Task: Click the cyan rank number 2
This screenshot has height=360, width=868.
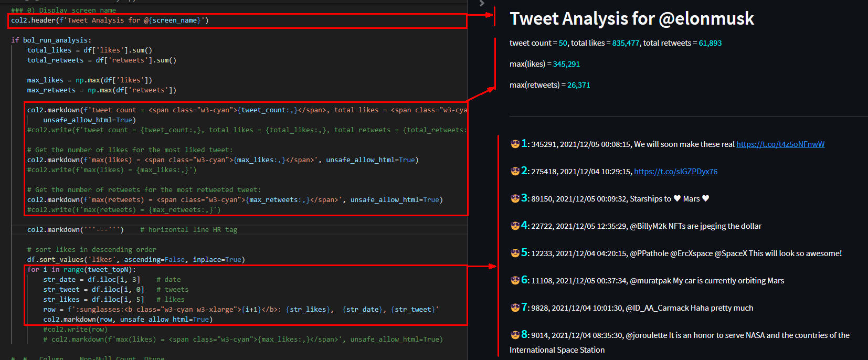Action: [x=524, y=171]
